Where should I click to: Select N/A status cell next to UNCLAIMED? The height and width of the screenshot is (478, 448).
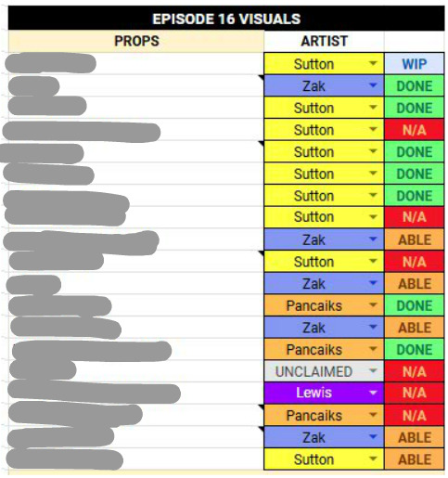tap(415, 371)
